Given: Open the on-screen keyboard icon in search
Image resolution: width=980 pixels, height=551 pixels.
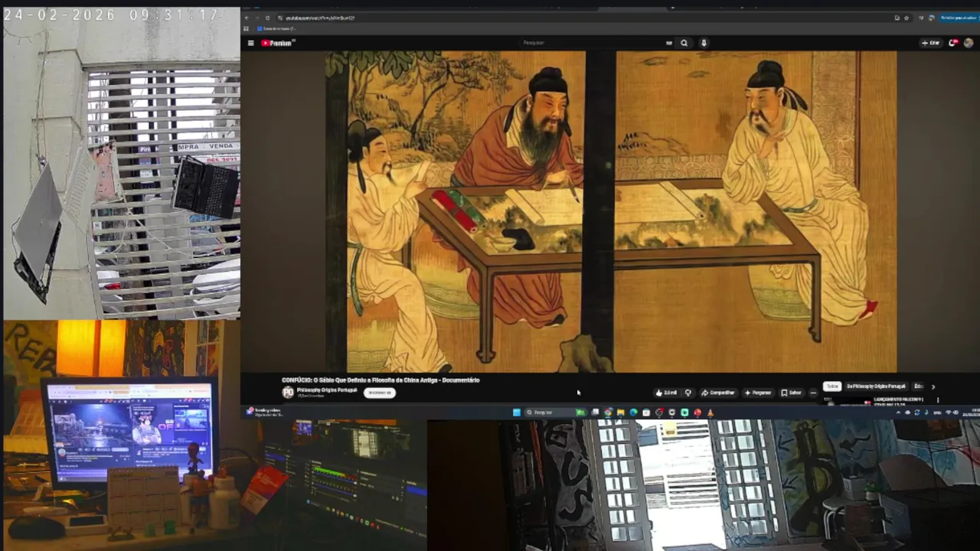Looking at the screenshot, I should click(669, 43).
